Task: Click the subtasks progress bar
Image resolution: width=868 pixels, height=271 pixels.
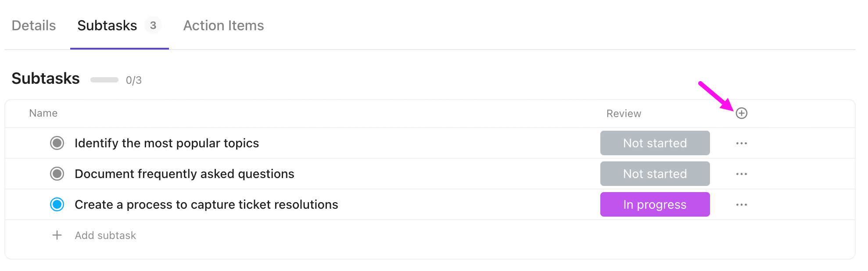Action: 104,80
